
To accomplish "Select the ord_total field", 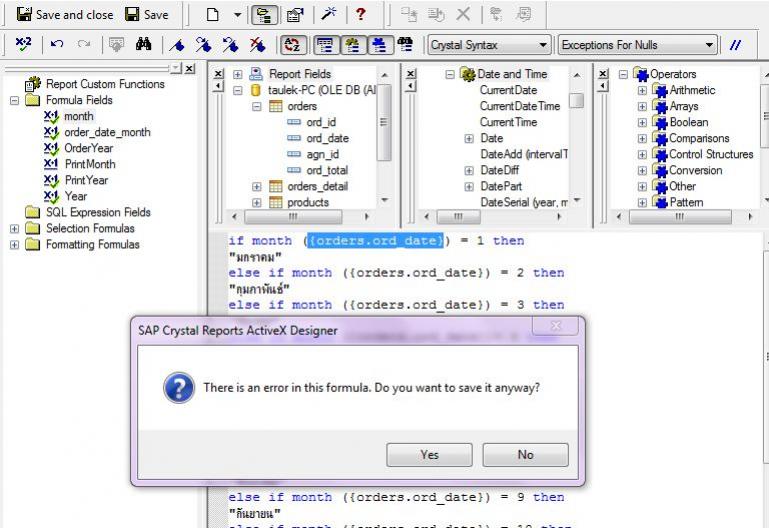I will click(327, 170).
